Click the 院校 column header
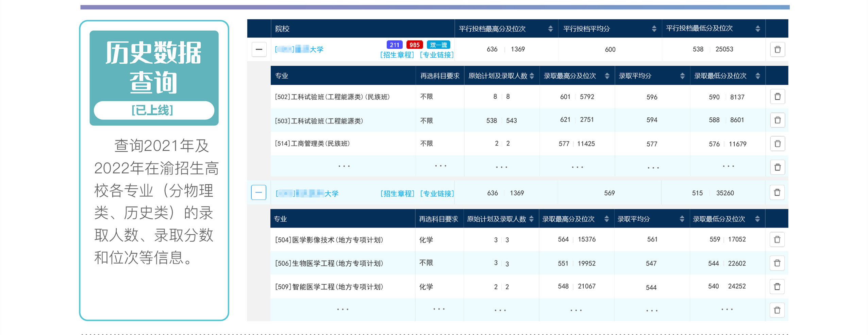868x335 pixels. click(282, 29)
